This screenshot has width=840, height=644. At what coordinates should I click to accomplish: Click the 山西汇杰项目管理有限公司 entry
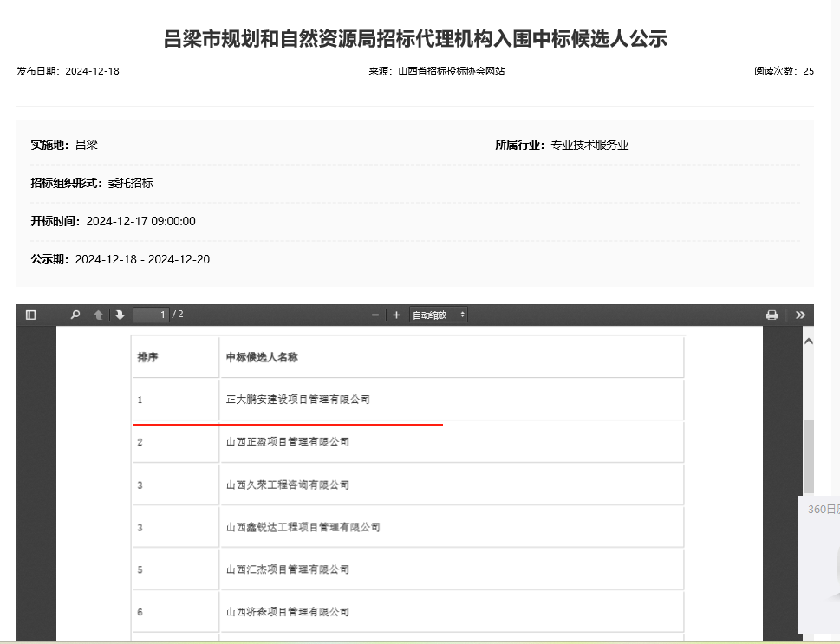click(287, 569)
